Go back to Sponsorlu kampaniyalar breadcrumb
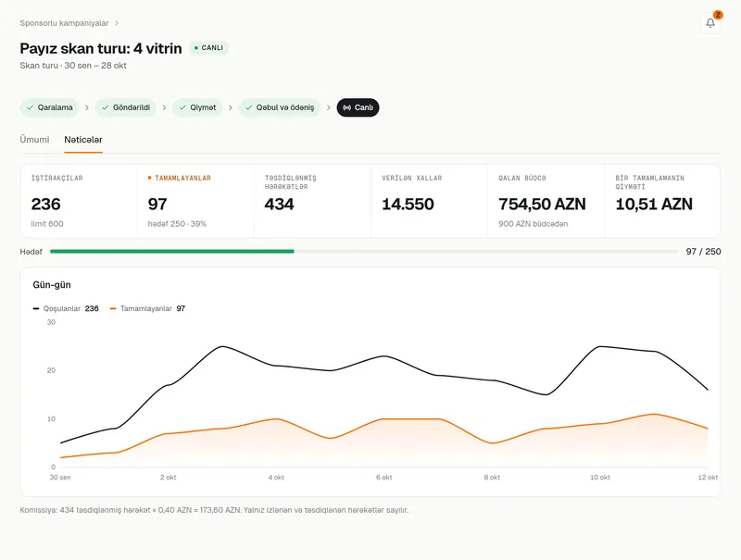 pos(64,23)
